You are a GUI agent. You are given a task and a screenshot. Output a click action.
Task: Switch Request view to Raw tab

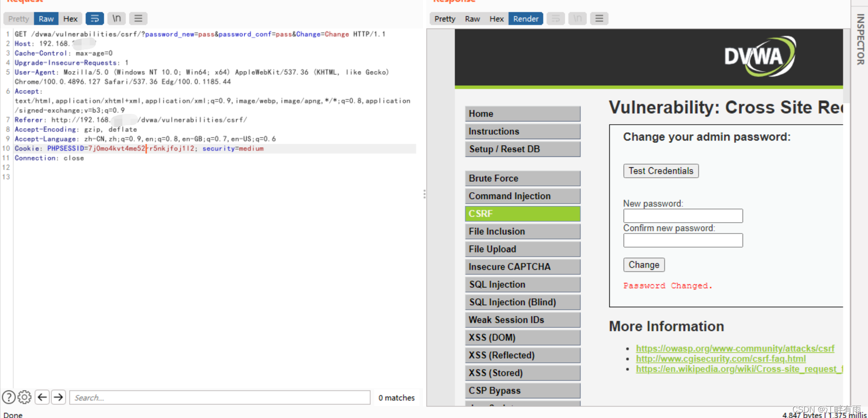click(x=46, y=19)
